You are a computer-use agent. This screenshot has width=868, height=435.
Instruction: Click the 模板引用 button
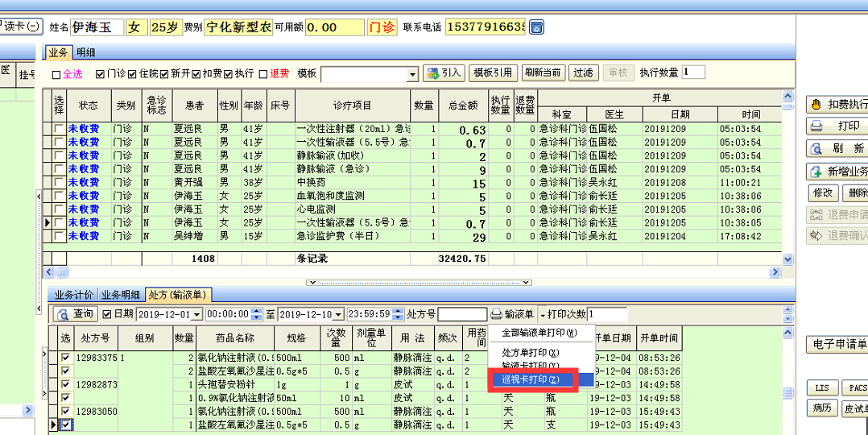pos(494,72)
